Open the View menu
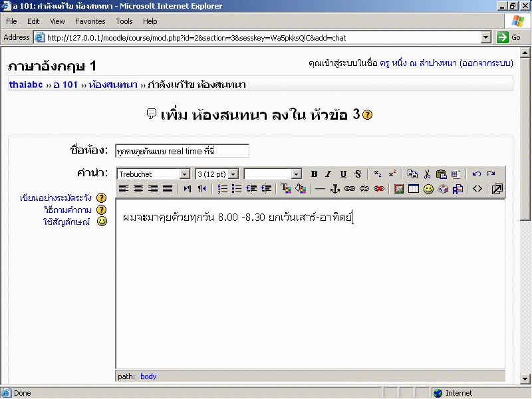The image size is (532, 399). 57,21
